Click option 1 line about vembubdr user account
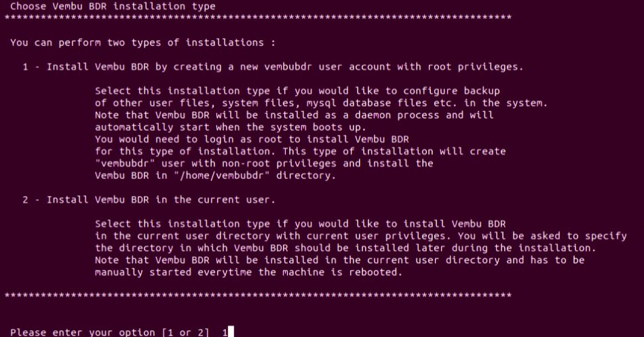Viewport: 644px width, 337px height. pos(273,67)
